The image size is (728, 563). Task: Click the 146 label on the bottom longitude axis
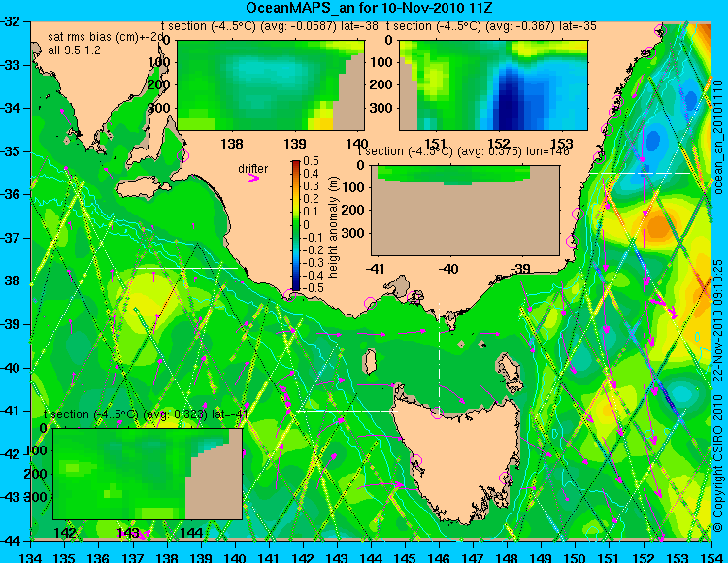coord(439,557)
